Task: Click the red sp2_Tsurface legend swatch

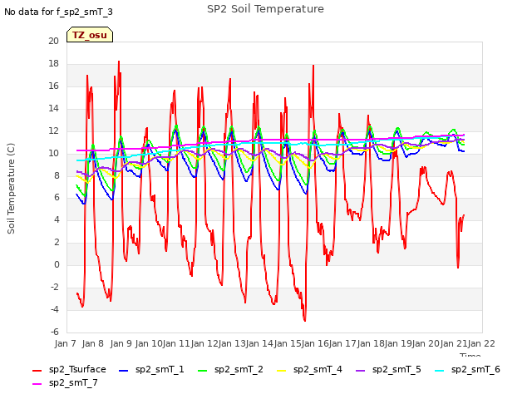Action: tap(37, 370)
